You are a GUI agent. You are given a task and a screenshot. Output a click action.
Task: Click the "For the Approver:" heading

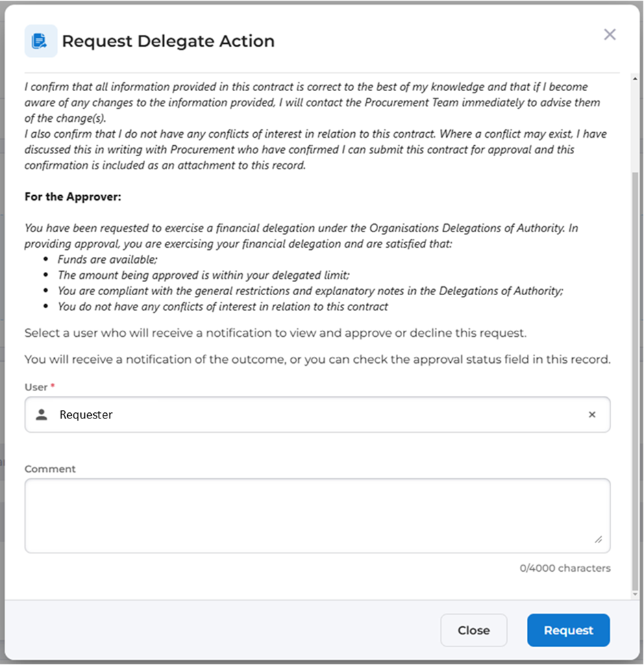click(73, 197)
